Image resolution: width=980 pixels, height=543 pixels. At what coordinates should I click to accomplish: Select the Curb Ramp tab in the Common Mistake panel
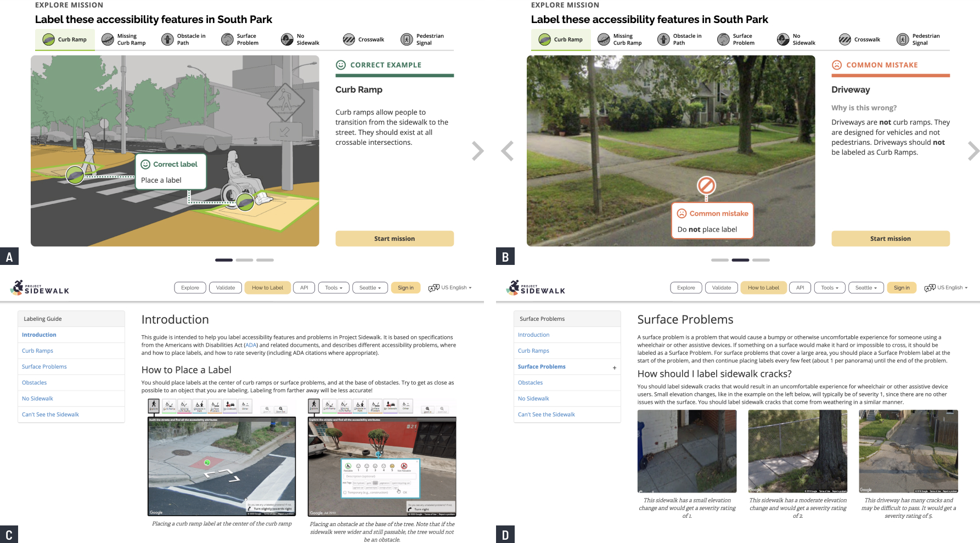point(561,39)
